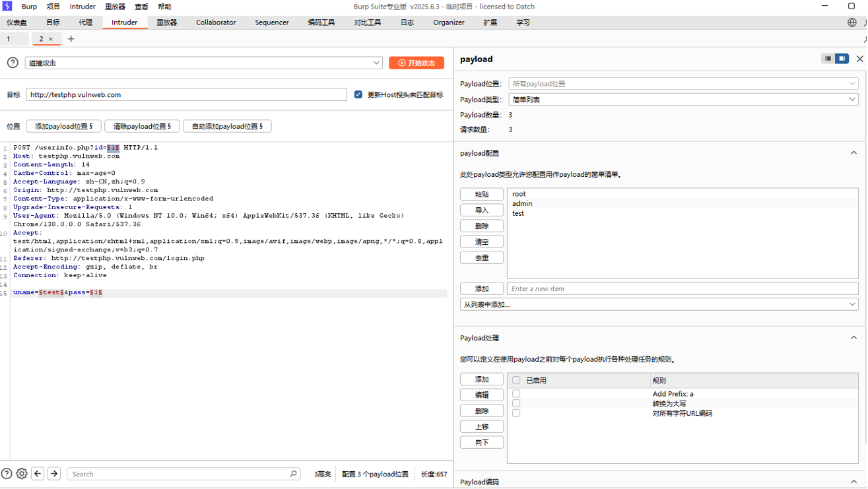868x489 pixels.
Task: Enable the 转换为大写 rule checkbox
Action: tap(516, 403)
